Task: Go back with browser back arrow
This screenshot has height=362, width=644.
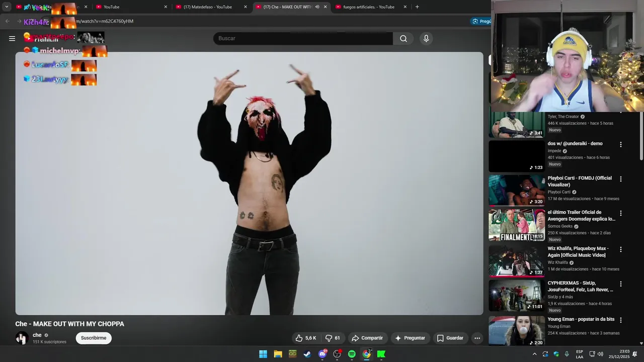Action: 7,21
